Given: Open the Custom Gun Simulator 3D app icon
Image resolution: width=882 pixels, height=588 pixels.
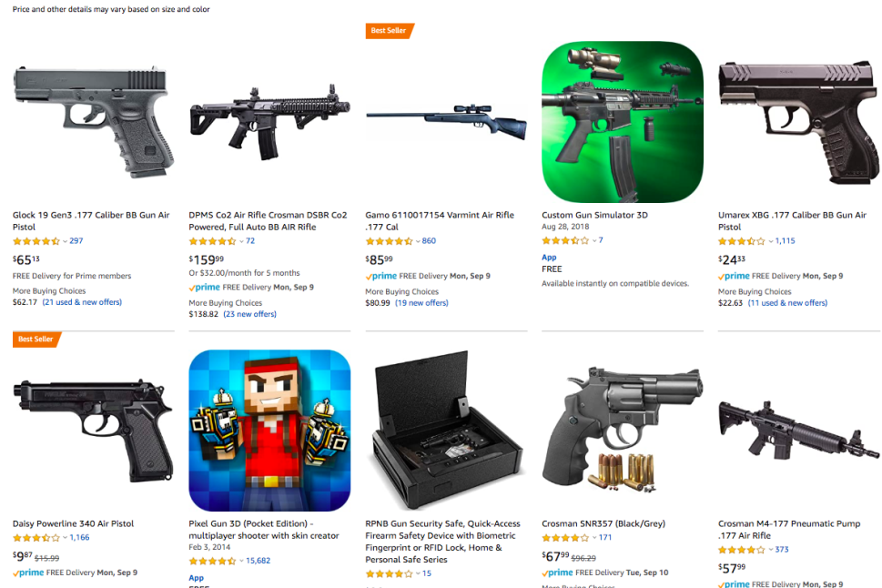Looking at the screenshot, I should point(622,122).
